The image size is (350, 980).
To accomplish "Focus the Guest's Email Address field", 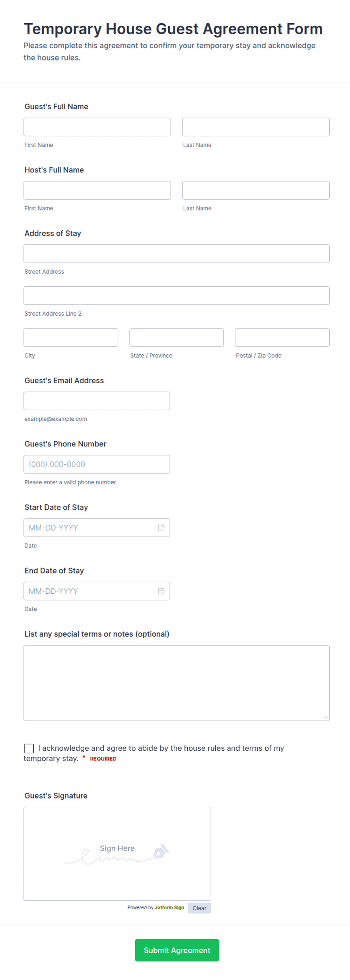I will point(97,401).
